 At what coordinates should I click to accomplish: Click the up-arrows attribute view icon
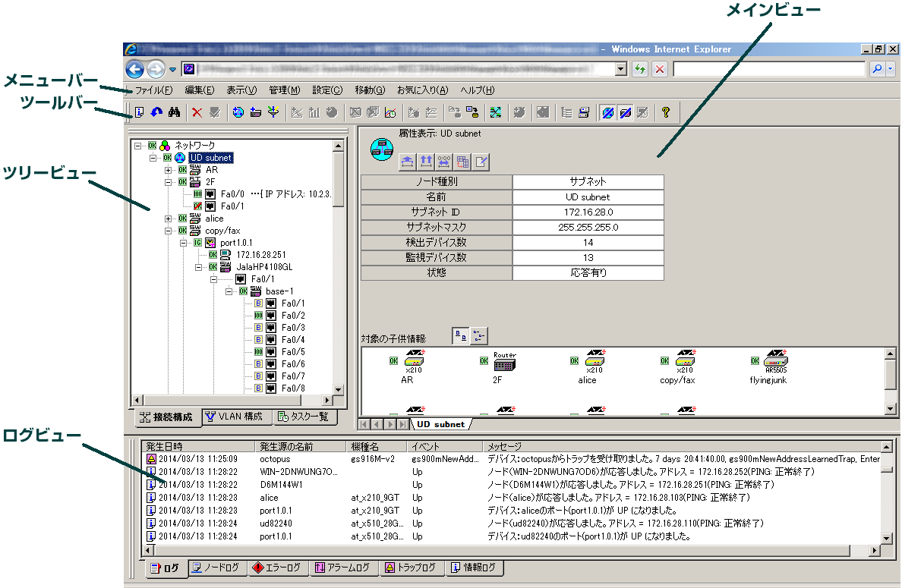pos(426,162)
